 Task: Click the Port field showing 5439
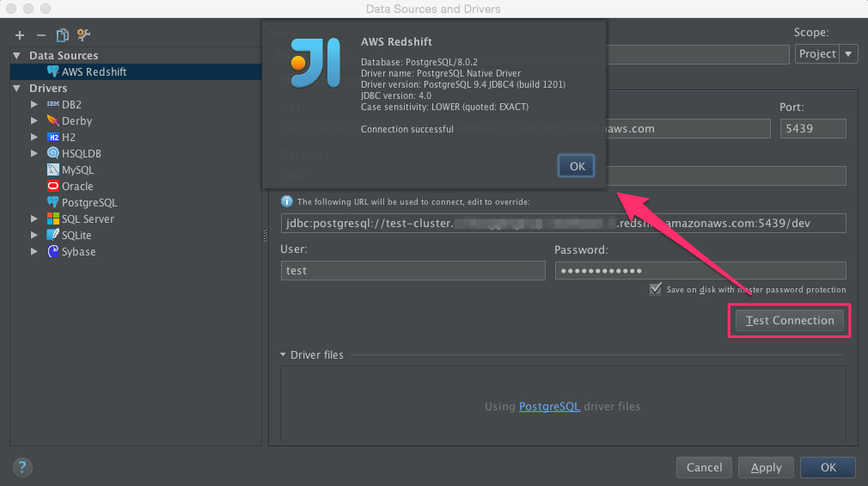coord(813,128)
